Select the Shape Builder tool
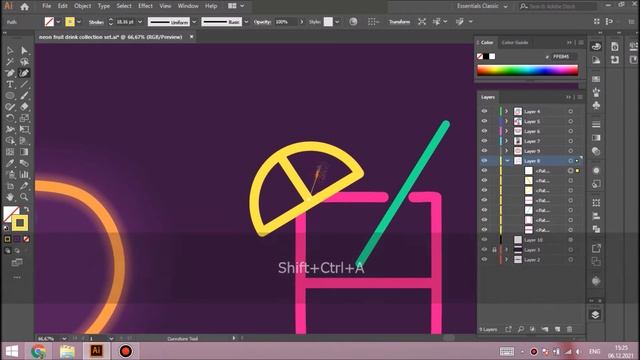640x360 pixels. [10, 141]
